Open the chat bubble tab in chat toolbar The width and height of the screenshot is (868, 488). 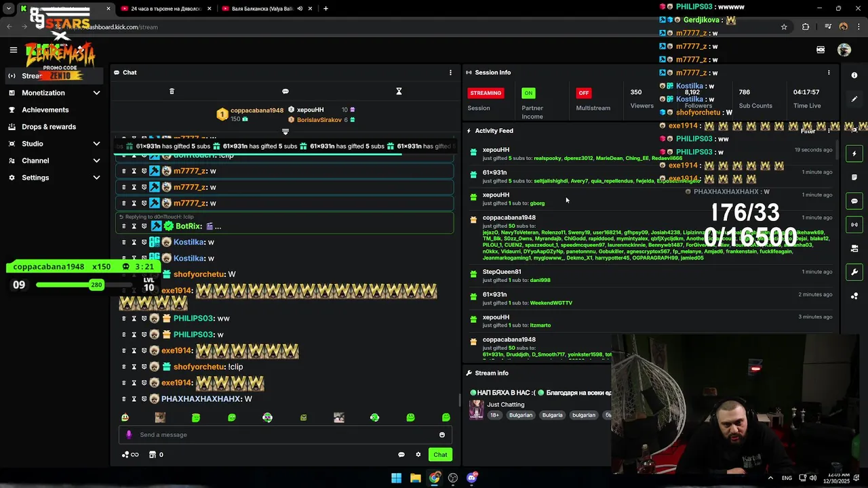[x=285, y=91]
